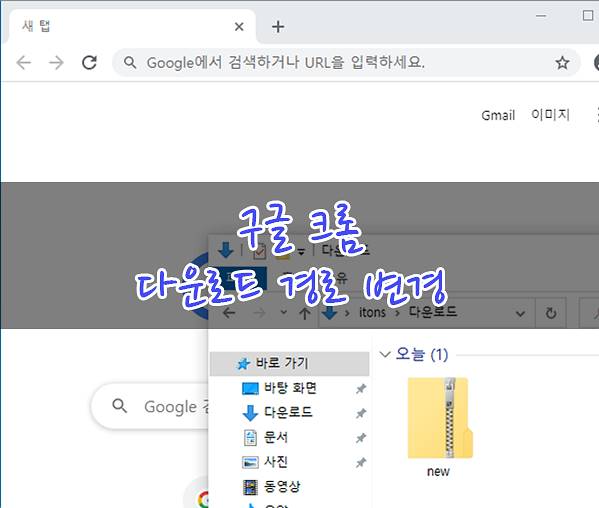Screen dimensions: 599x508
Task: Select the new zip file
Action: (x=440, y=427)
